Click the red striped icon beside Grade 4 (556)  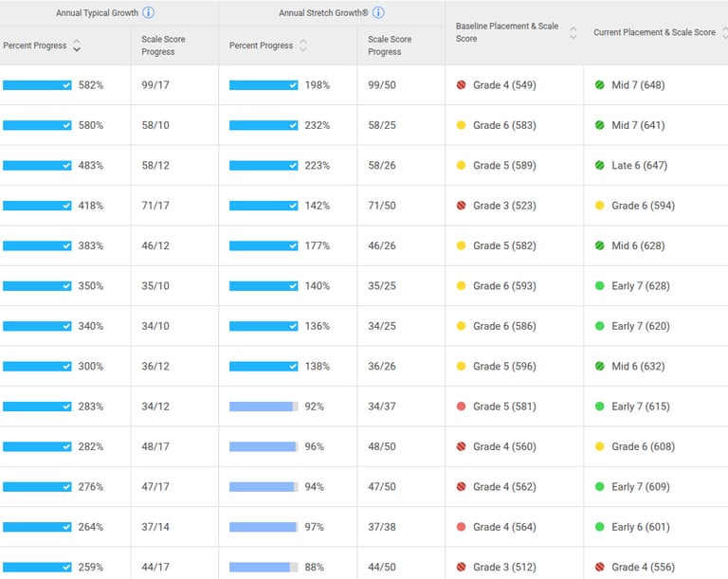coord(599,567)
